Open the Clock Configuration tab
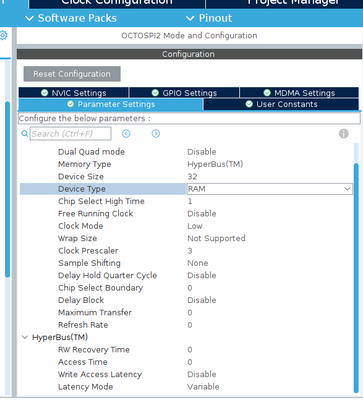The image size is (363, 400). pyautogui.click(x=117, y=3)
